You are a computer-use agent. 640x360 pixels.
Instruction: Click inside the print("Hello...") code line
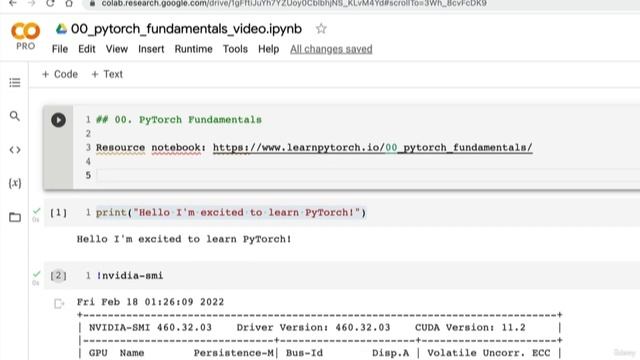231,213
